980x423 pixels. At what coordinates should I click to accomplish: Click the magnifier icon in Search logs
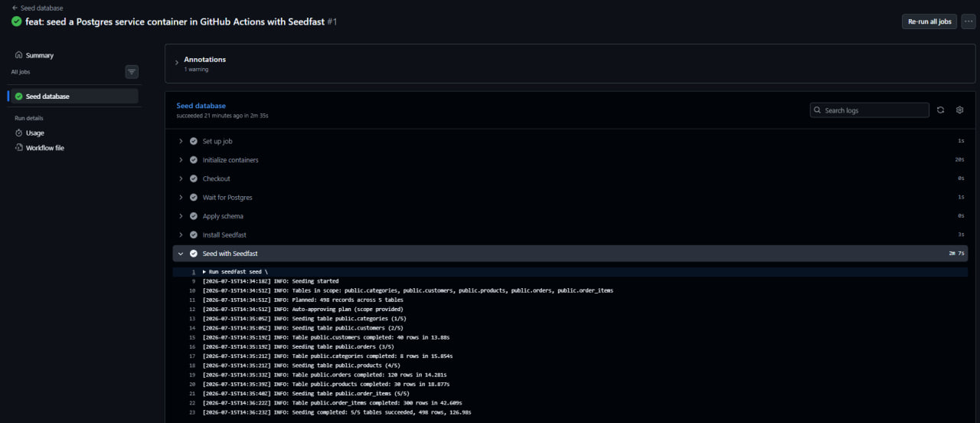(x=818, y=110)
